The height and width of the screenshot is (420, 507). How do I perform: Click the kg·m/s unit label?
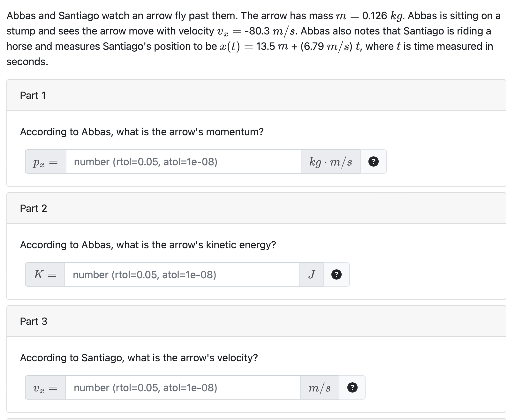(330, 162)
